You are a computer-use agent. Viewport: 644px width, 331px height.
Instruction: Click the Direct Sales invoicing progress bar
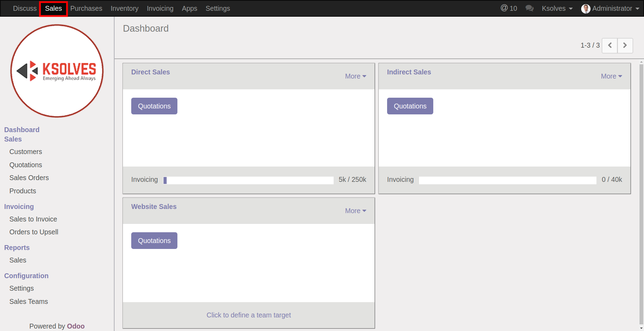pyautogui.click(x=248, y=180)
